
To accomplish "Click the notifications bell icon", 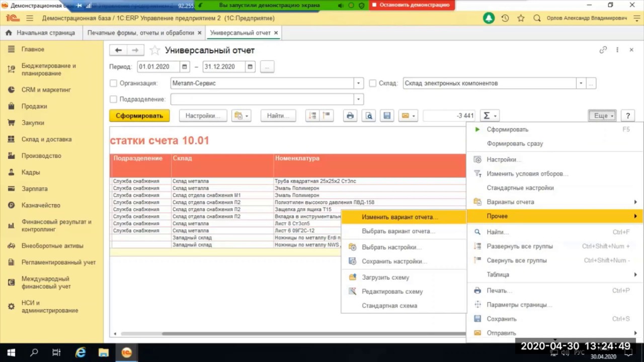I will 489,18.
